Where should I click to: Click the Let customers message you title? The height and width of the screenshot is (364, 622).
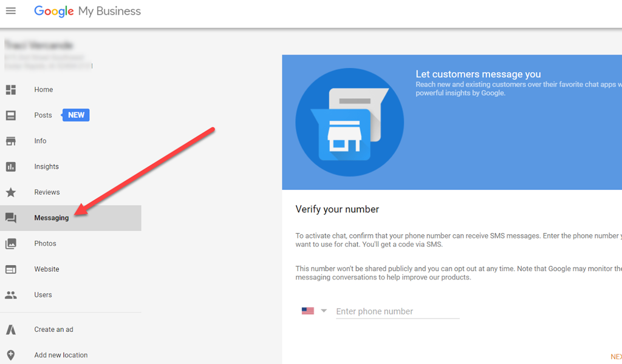478,74
